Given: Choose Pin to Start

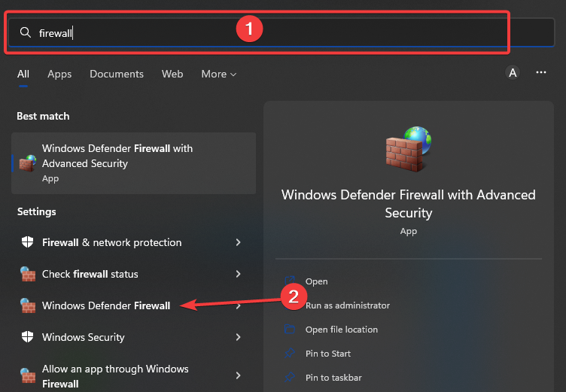Looking at the screenshot, I should pyautogui.click(x=327, y=354).
